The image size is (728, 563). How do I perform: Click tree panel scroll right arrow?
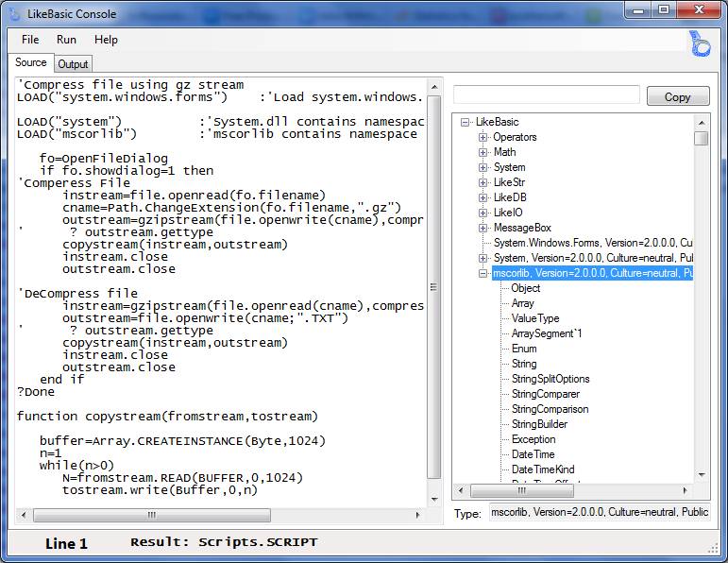(686, 490)
